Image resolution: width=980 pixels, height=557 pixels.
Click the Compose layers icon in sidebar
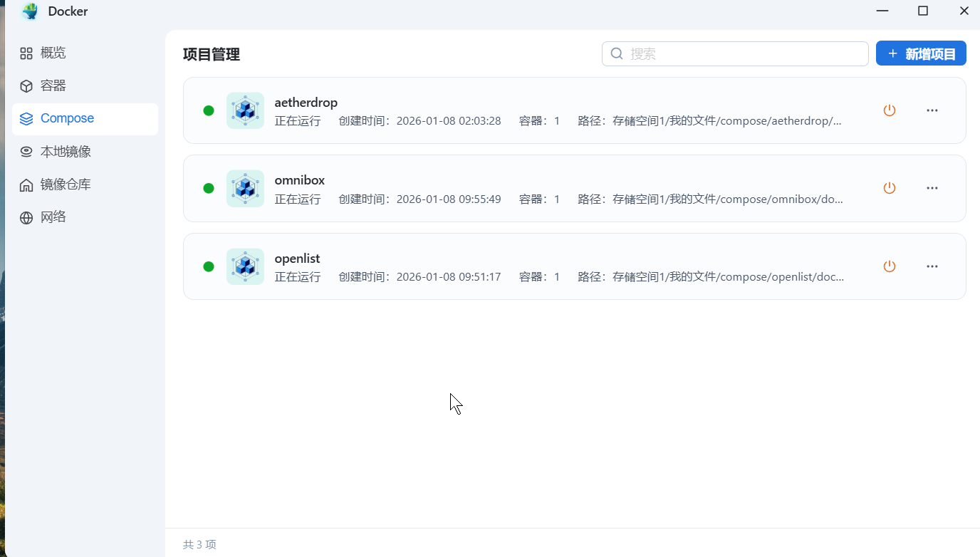tap(26, 119)
